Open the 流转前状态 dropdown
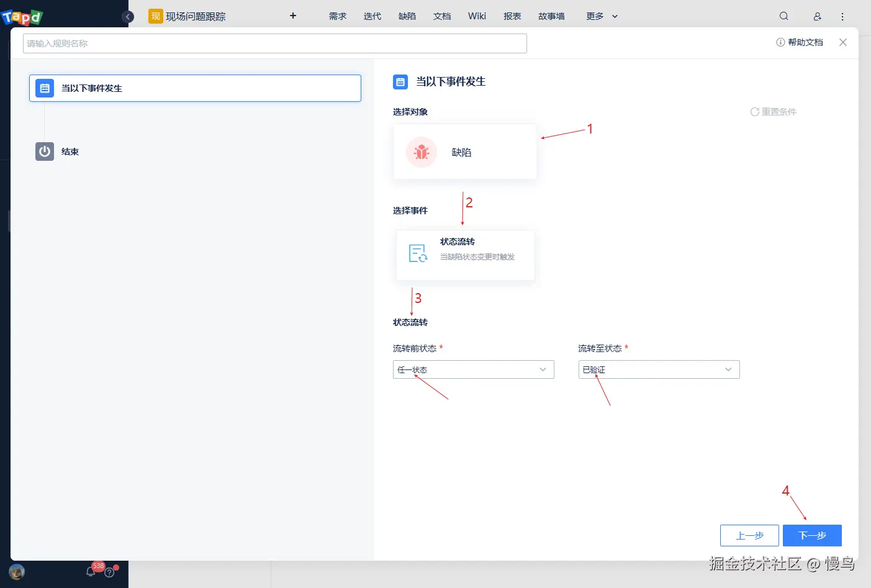This screenshot has width=871, height=588. point(473,369)
